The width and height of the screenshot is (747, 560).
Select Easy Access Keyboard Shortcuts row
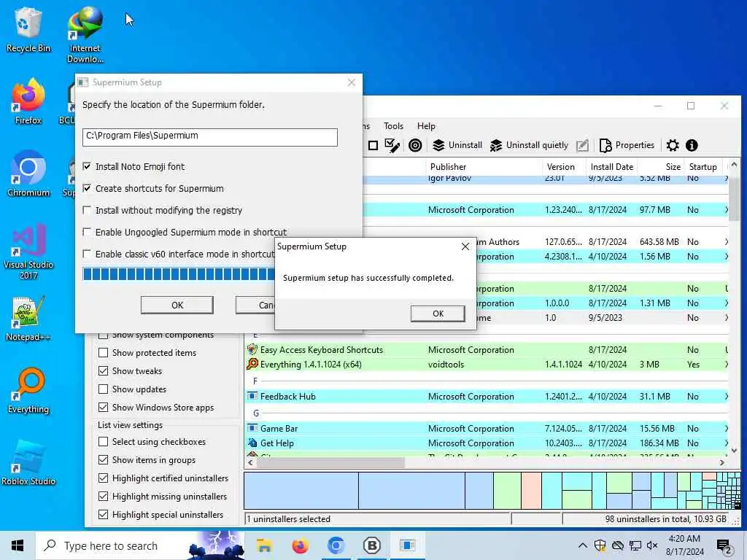pos(487,349)
